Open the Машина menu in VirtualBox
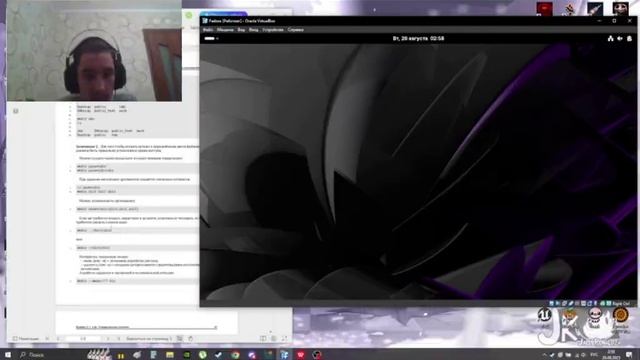 coord(225,30)
